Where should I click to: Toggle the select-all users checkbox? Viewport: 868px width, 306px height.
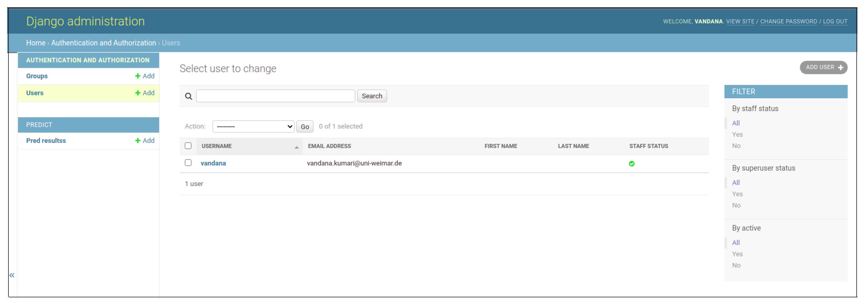pos(188,146)
